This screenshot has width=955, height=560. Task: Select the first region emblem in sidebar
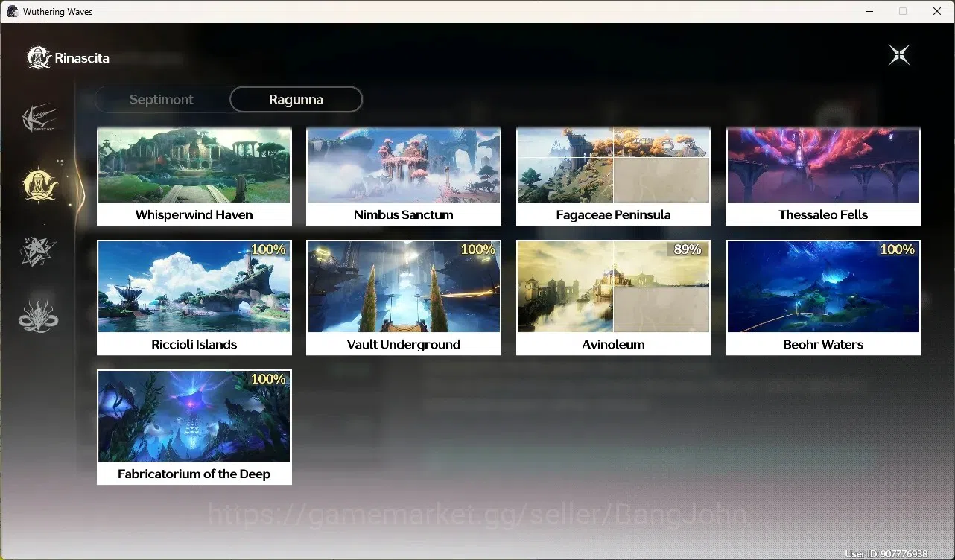[39, 118]
